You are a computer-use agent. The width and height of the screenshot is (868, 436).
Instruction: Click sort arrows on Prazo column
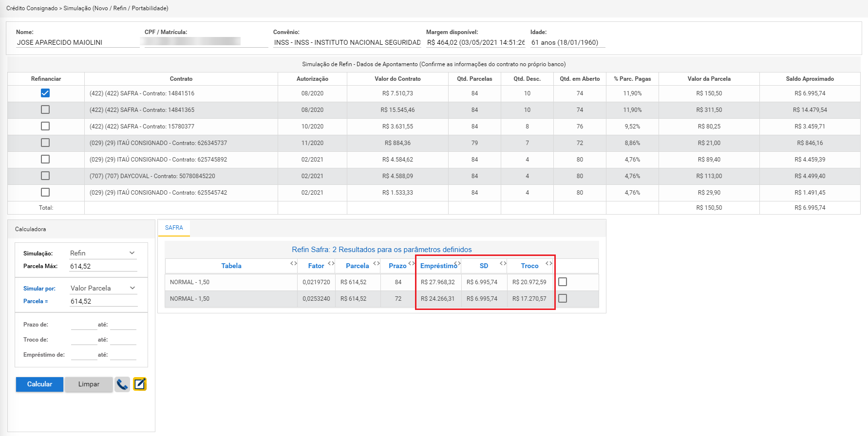click(x=412, y=263)
